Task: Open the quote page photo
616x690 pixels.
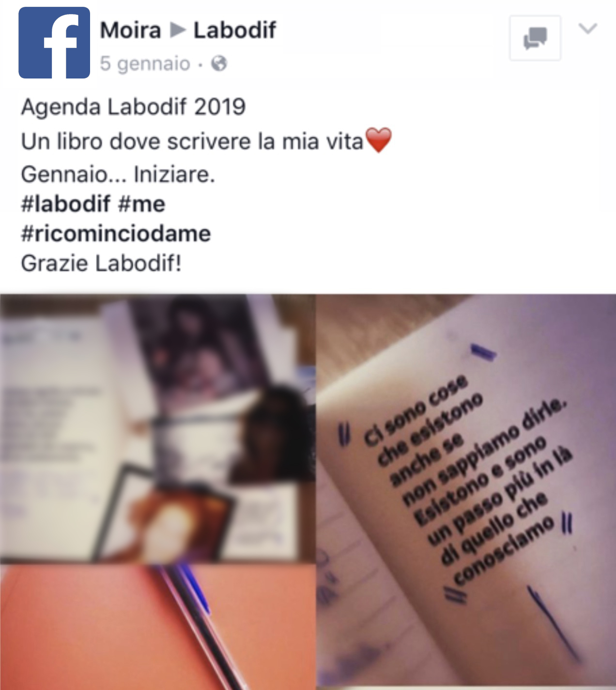Action: pos(466,492)
